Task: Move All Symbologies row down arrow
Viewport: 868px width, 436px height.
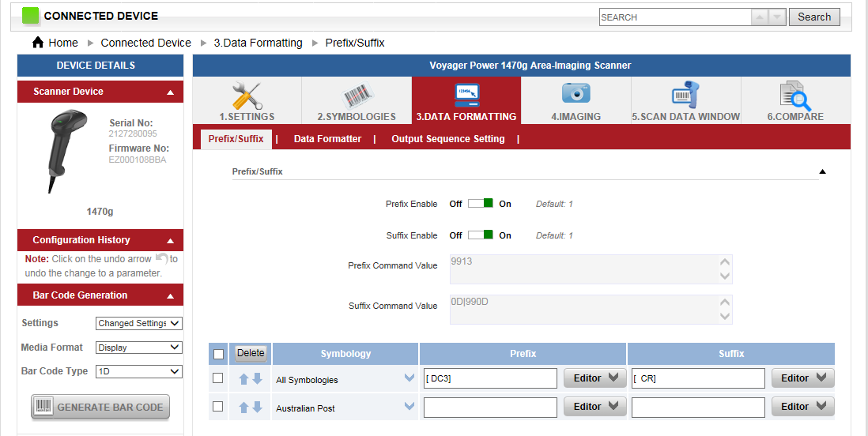Action: [258, 378]
